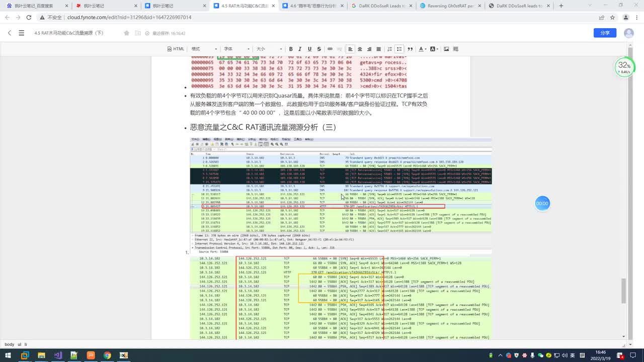
Task: Click the 'body' element path item
Action: coord(10,344)
